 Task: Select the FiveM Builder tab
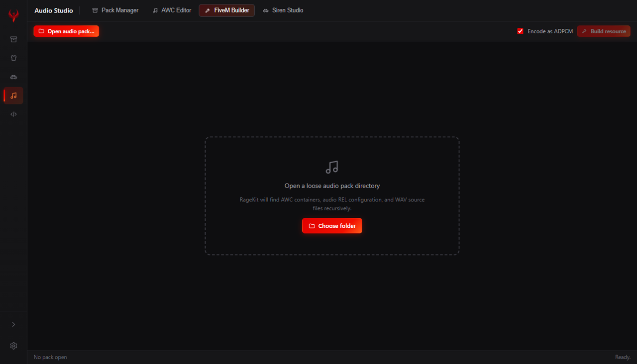point(227,10)
